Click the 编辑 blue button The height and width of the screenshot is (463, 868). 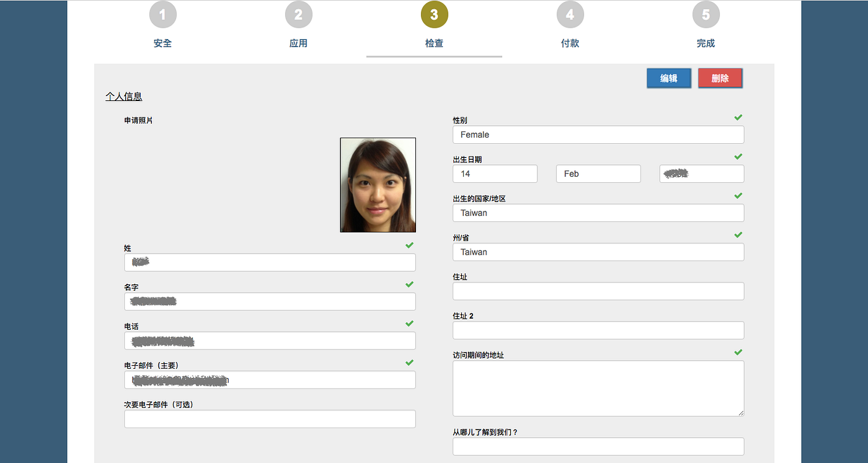(668, 78)
